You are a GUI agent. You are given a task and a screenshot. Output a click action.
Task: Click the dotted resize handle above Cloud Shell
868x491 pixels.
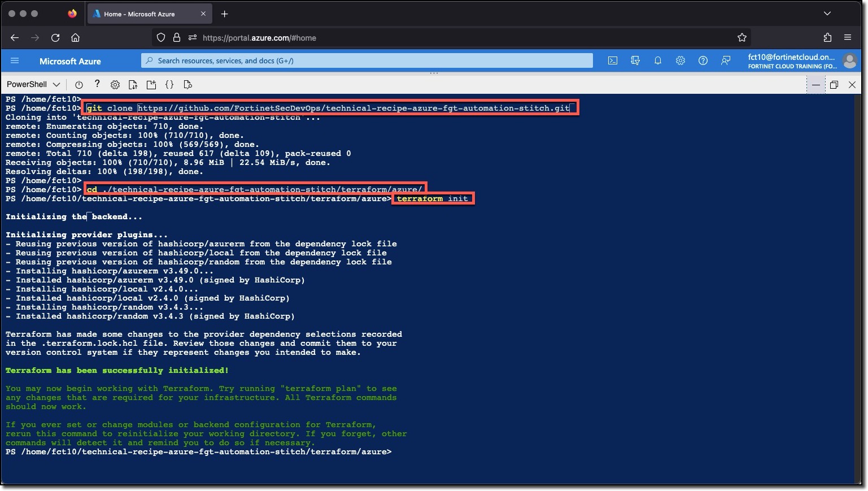(x=434, y=73)
